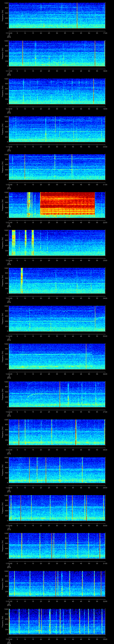Image resolution: width=114 pixels, height=644 pixels.
Task: Click the spectrogram panel starting at 13:16:00
Action: 57,16
